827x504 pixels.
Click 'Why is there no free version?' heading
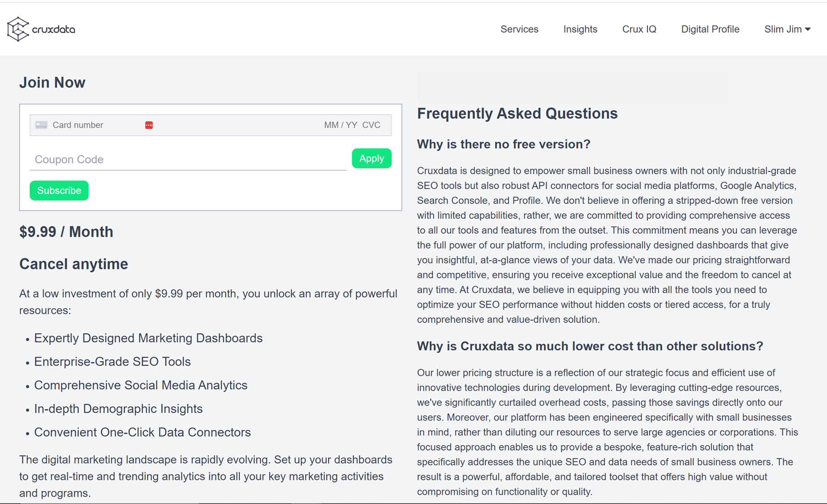[504, 144]
